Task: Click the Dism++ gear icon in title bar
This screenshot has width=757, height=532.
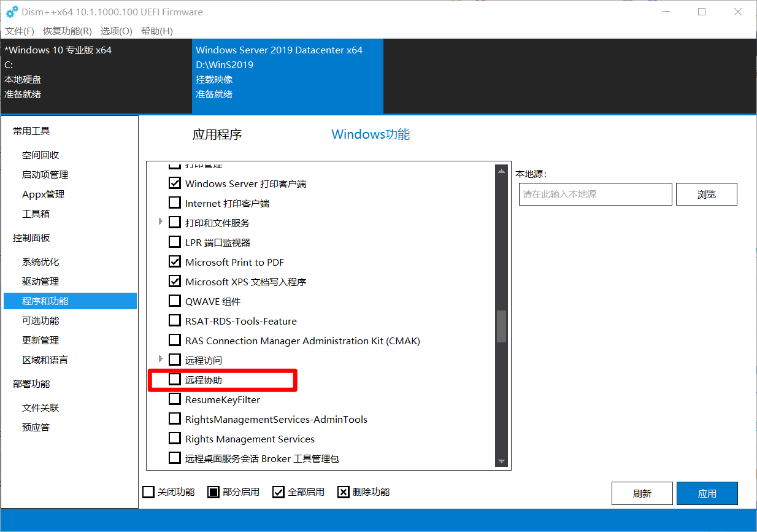Action: click(12, 12)
